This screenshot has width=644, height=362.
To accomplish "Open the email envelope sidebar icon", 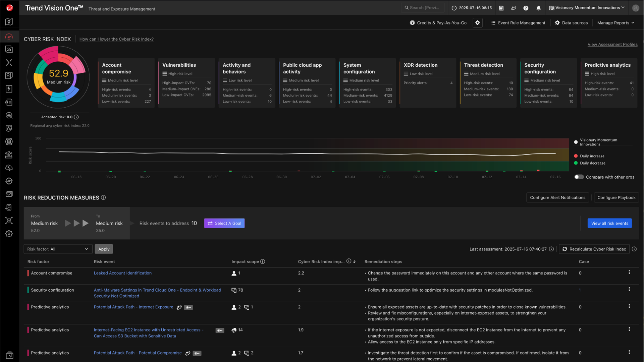I will pyautogui.click(x=9, y=194).
